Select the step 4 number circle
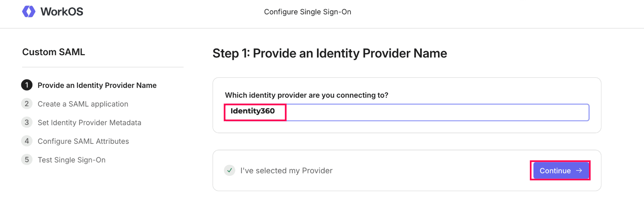644x204 pixels. pos(27,141)
